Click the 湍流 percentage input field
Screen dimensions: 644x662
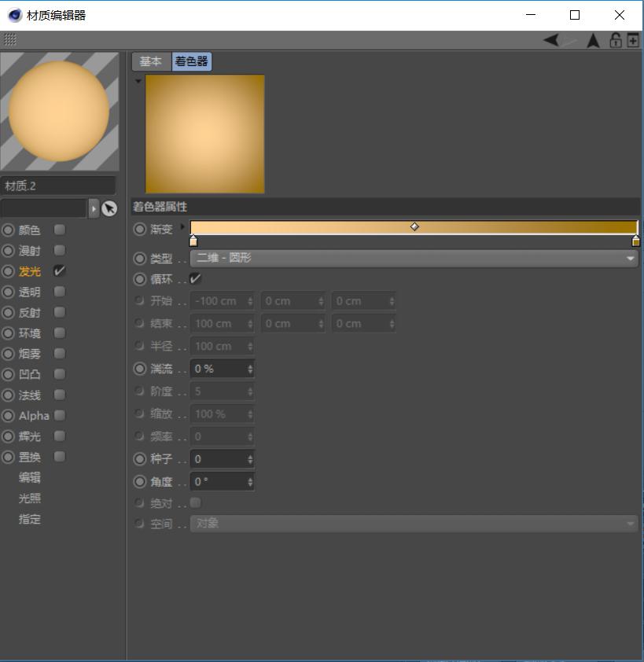[x=222, y=369]
